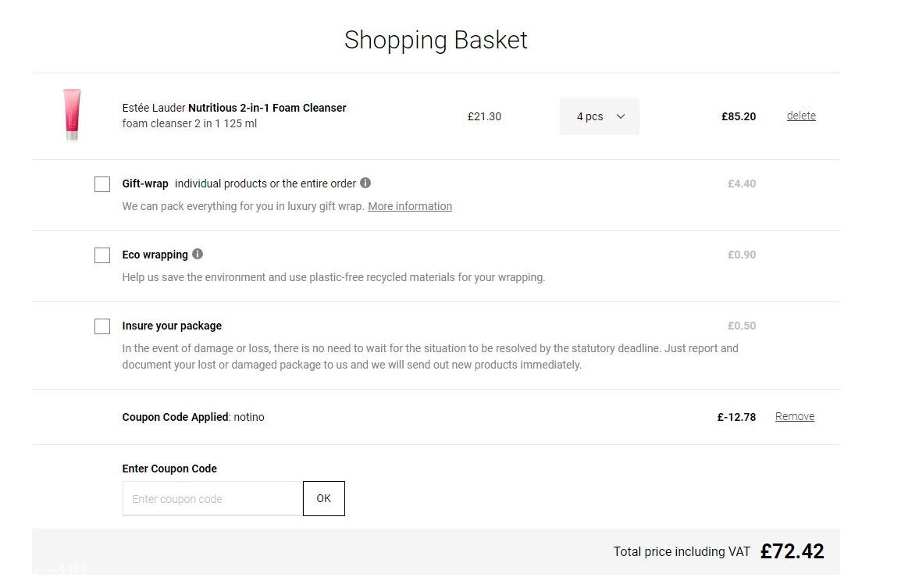919x588 pixels.
Task: Tick the Eco wrapping checkbox
Action: pos(102,255)
